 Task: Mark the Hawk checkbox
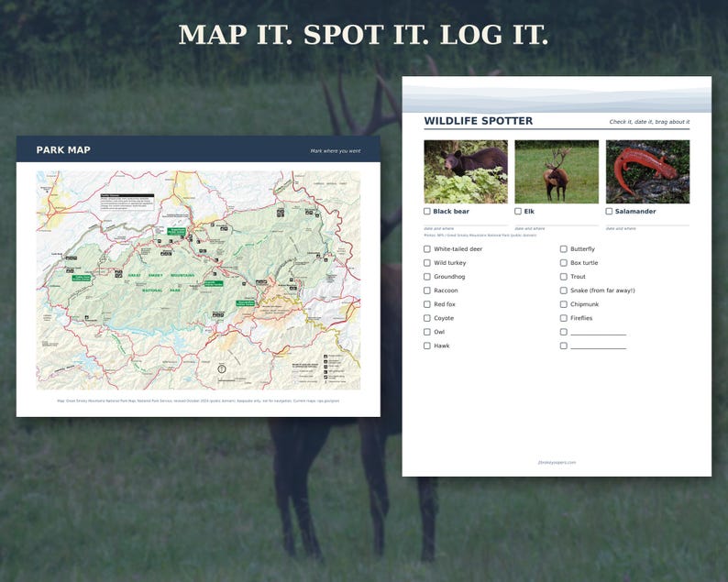pos(427,346)
